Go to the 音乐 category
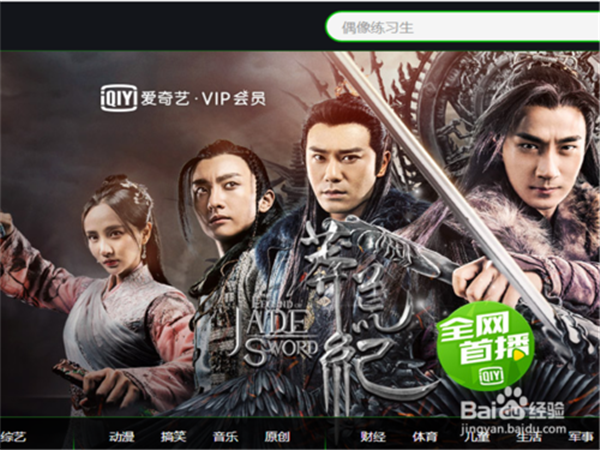Screen dimensions: 600x450 (x=225, y=436)
